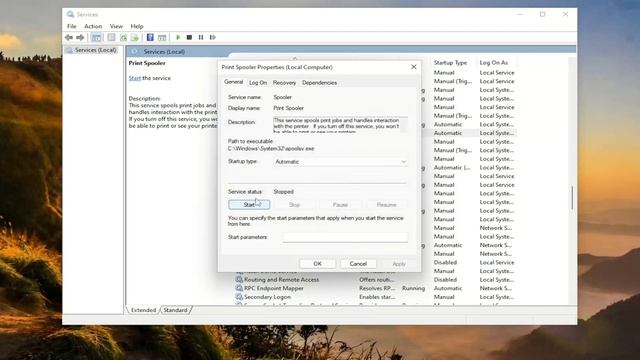
Task: Click 'Enables star...' description cell
Action: click(x=377, y=297)
